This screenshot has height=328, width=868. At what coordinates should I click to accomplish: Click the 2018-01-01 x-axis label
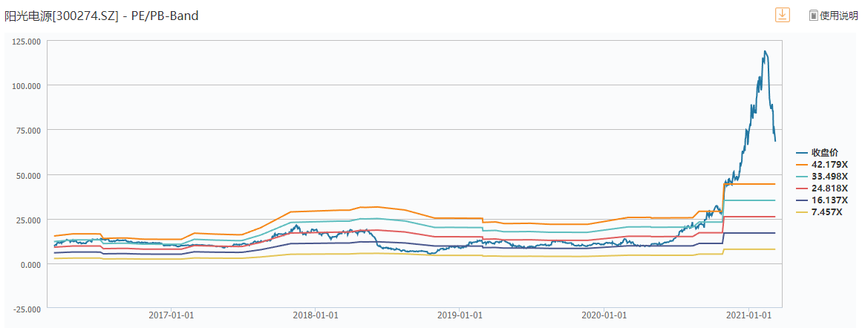coord(316,315)
